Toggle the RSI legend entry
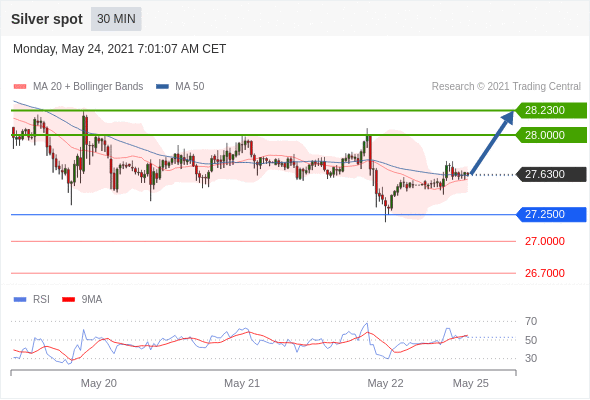The image size is (590, 400). [x=32, y=300]
